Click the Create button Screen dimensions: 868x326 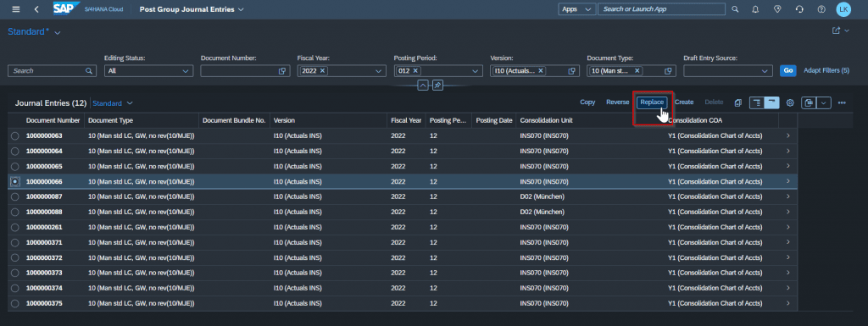(x=684, y=102)
